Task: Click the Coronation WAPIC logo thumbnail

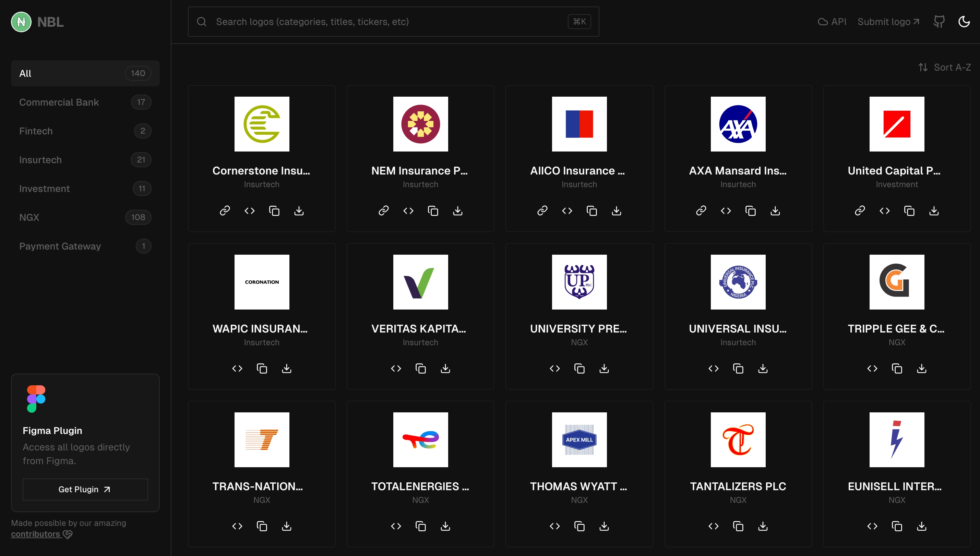Action: (262, 282)
